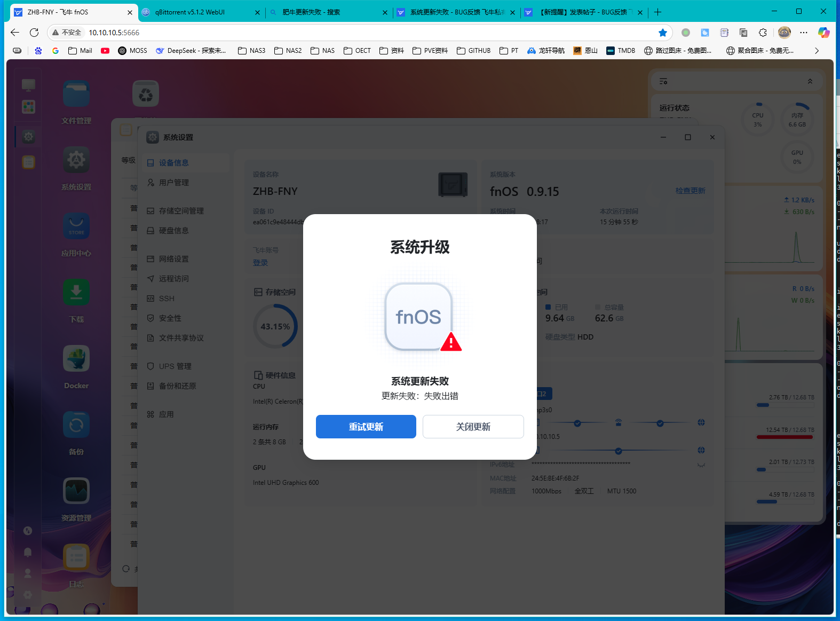Switch to the 系统更新失败 BUG反馈 tab
The image size is (840, 621).
[457, 12]
